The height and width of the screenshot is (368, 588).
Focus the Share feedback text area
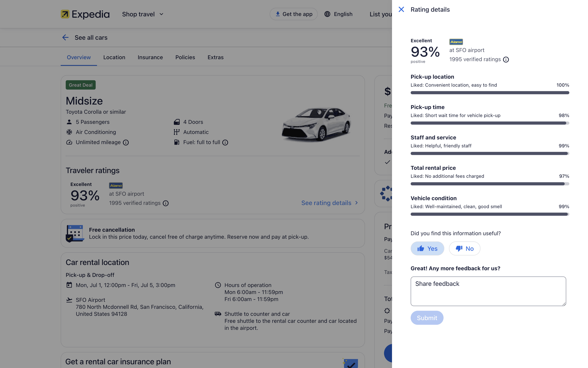point(488,291)
